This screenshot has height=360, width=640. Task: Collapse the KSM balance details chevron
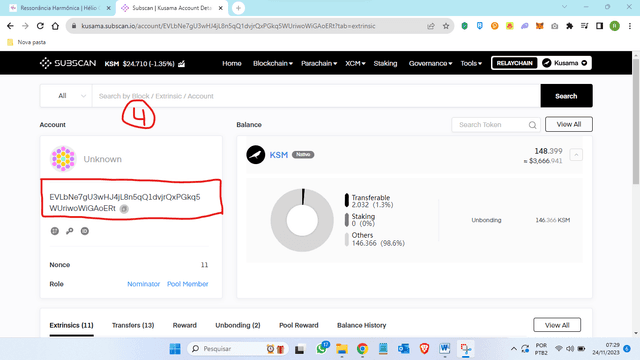(576, 155)
